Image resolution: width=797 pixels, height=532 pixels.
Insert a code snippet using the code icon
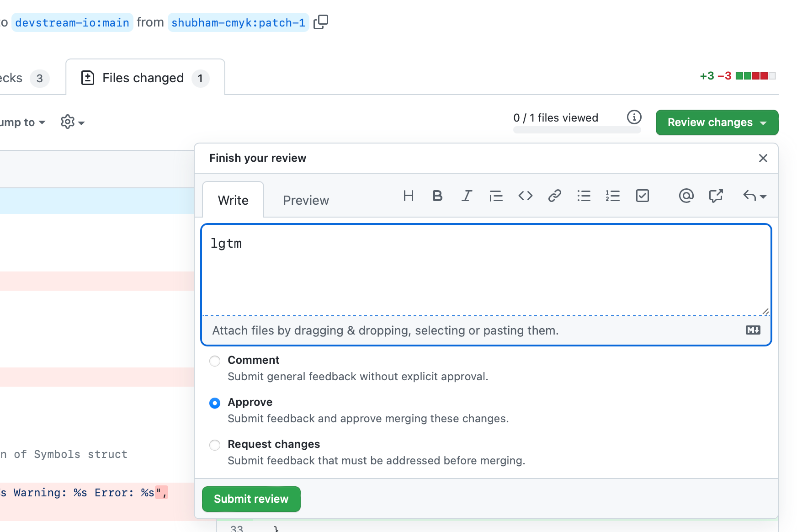pyautogui.click(x=526, y=196)
